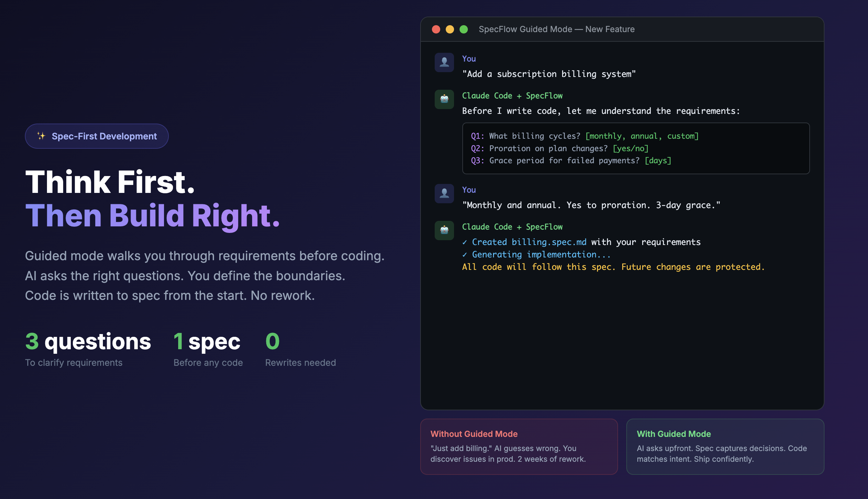
Task: Open the With Guided Mode card
Action: pos(725,447)
